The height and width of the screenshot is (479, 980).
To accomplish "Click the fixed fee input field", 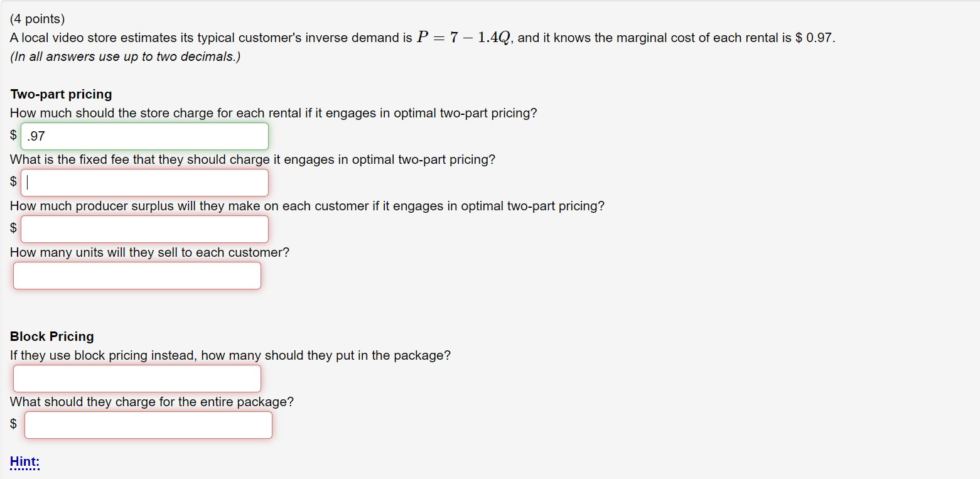I will pos(144,182).
